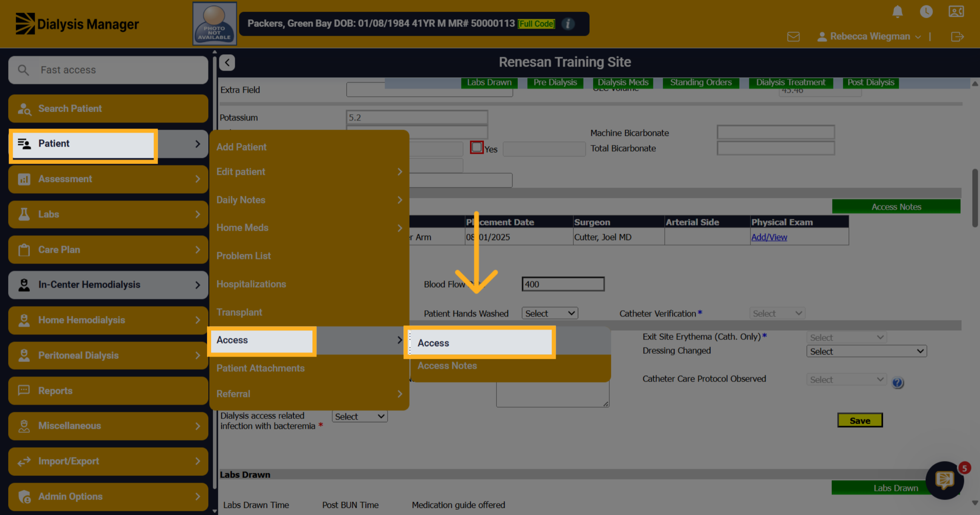Select Add Patient menu item
This screenshot has width=980, height=515.
pos(241,147)
